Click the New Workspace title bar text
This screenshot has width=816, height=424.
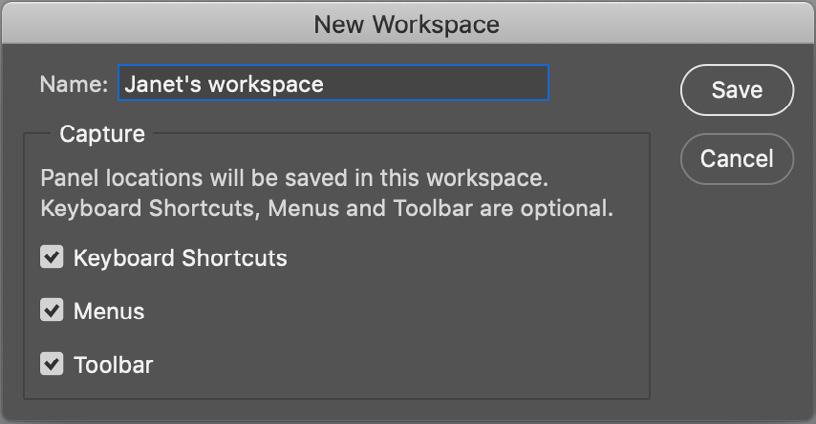[x=406, y=24]
